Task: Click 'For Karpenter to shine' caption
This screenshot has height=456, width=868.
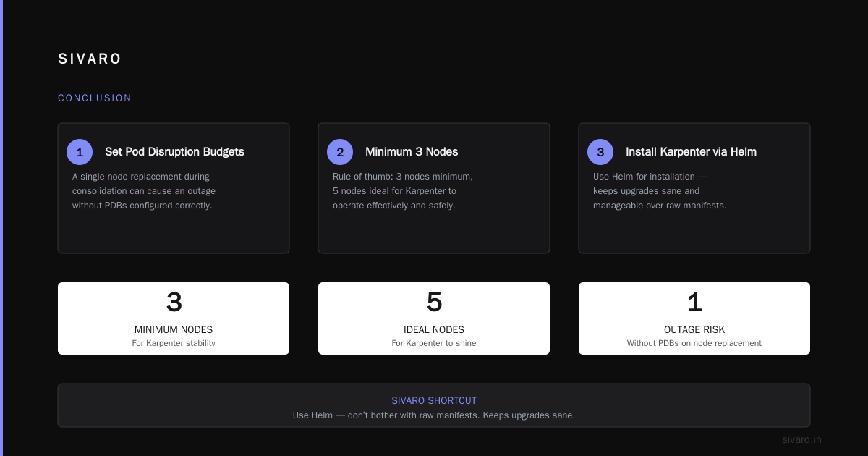Action: tap(434, 343)
